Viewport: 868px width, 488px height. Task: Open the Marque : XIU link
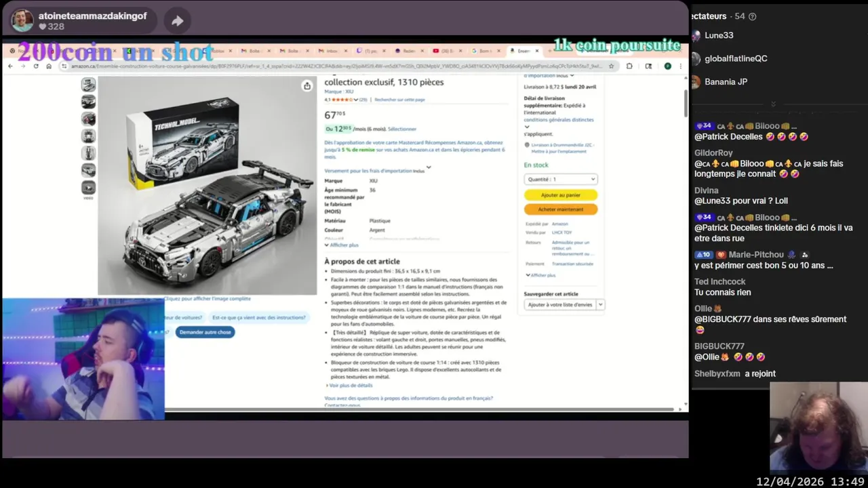tap(338, 91)
